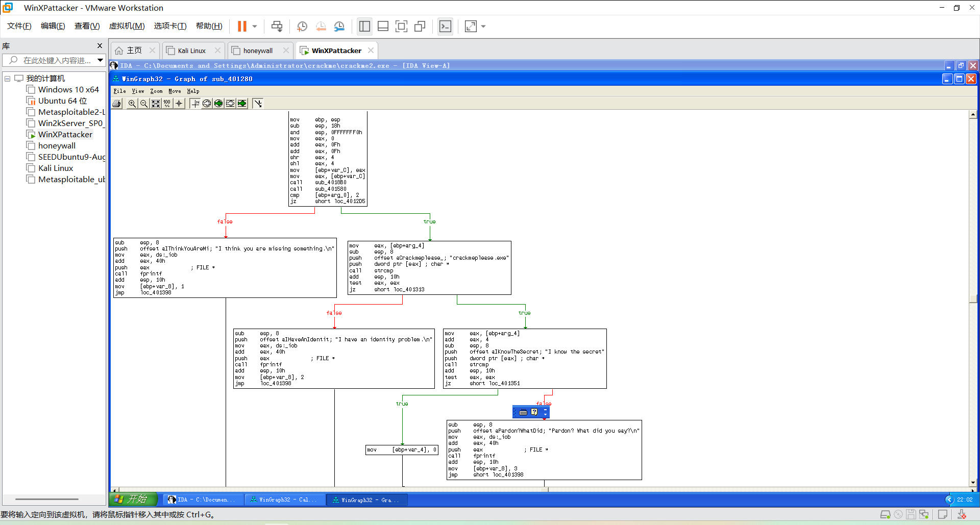Click the Windows XP 开始 Start button

point(133,499)
